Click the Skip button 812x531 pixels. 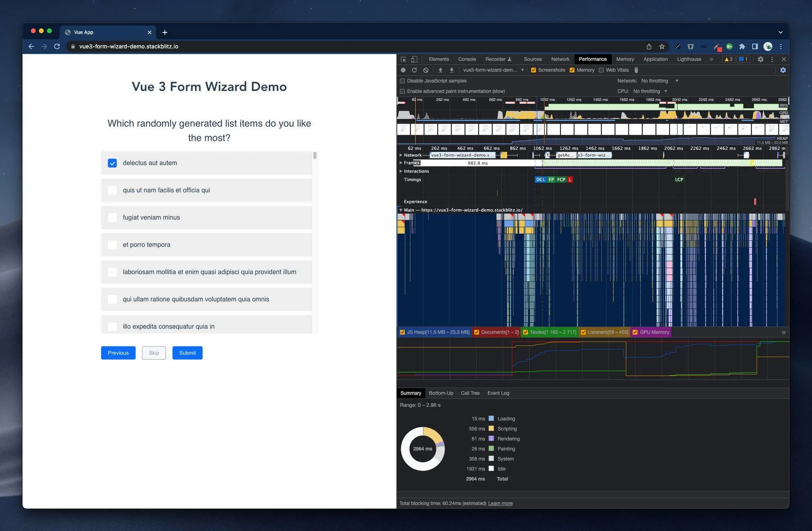(154, 353)
